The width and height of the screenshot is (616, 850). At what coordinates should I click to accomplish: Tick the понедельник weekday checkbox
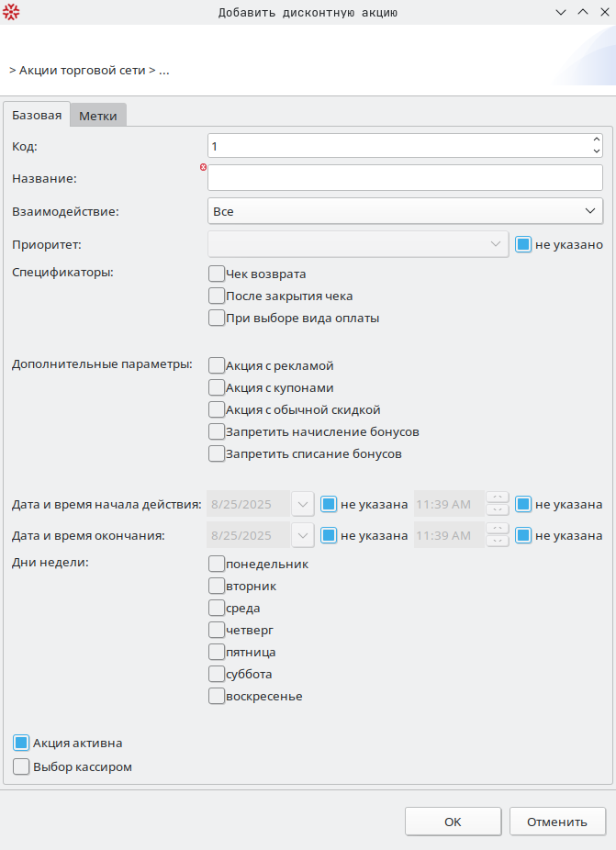(217, 564)
